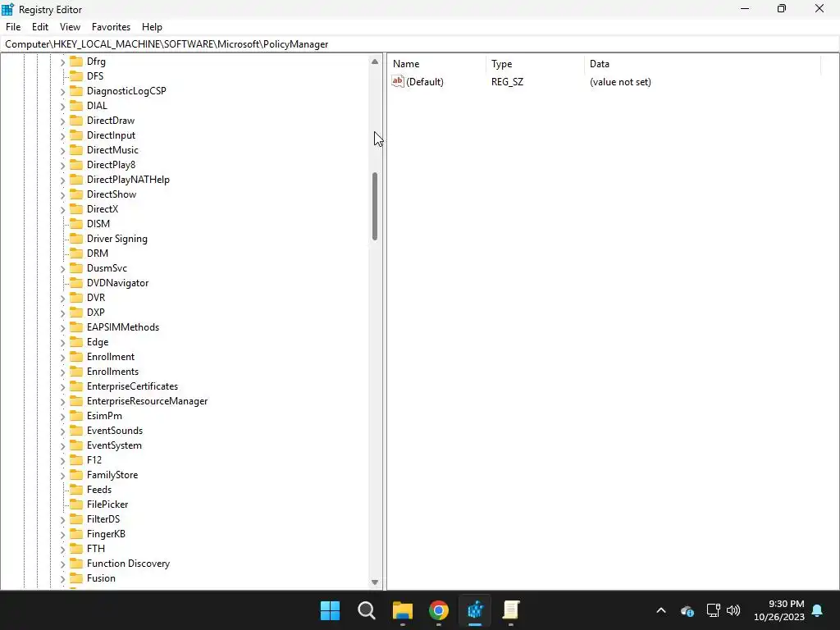Click the DVR folder icon

pyautogui.click(x=76, y=297)
